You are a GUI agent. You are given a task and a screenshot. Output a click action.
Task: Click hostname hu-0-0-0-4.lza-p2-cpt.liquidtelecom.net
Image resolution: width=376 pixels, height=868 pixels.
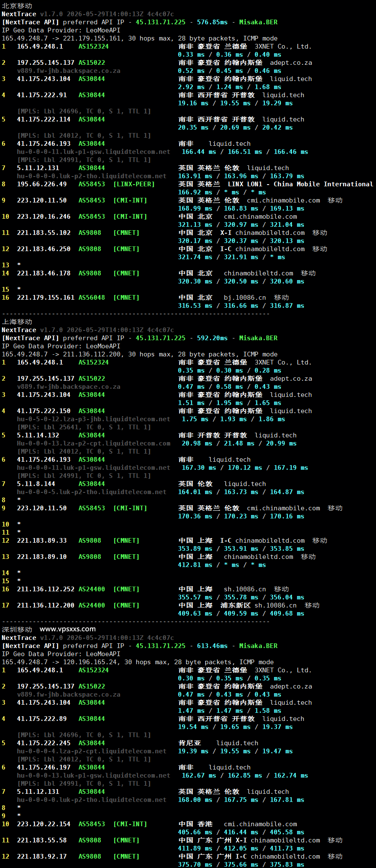[x=92, y=751]
